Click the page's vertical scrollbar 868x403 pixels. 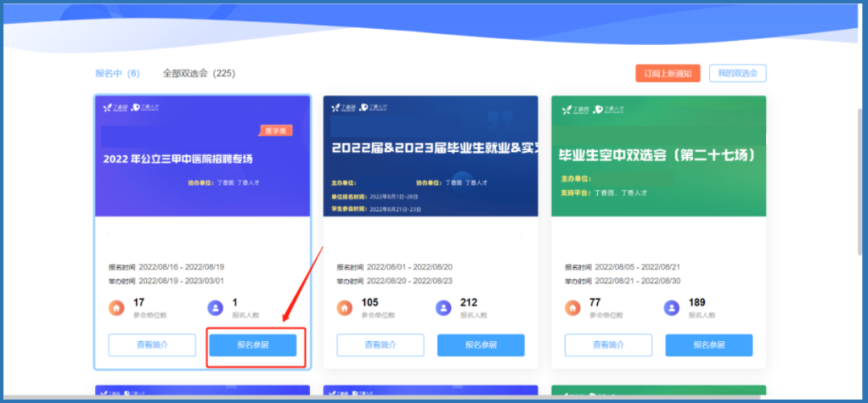click(862, 183)
